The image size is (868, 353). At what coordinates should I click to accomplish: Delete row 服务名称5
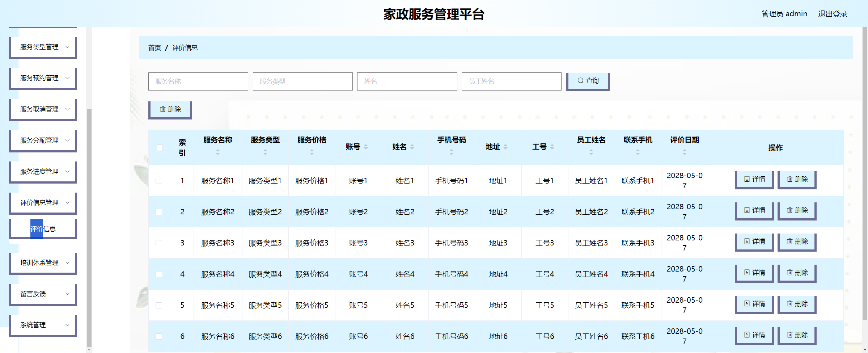(x=797, y=304)
